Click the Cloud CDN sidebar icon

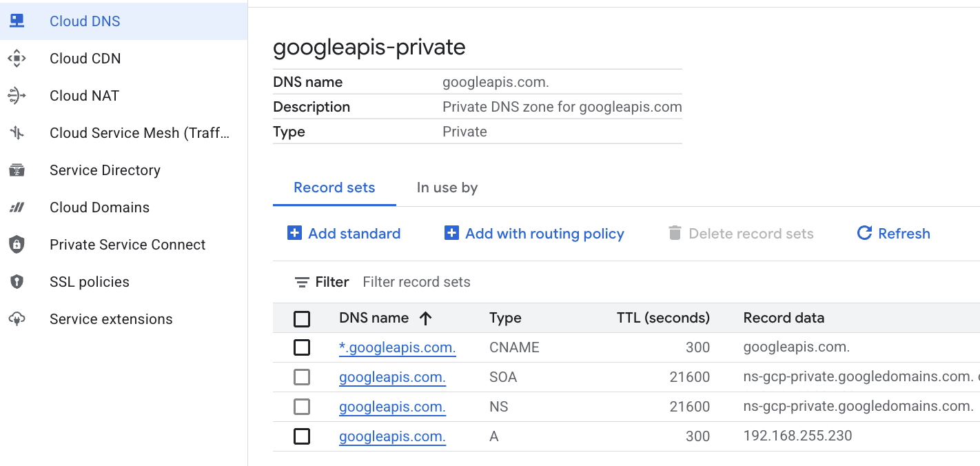(x=17, y=59)
